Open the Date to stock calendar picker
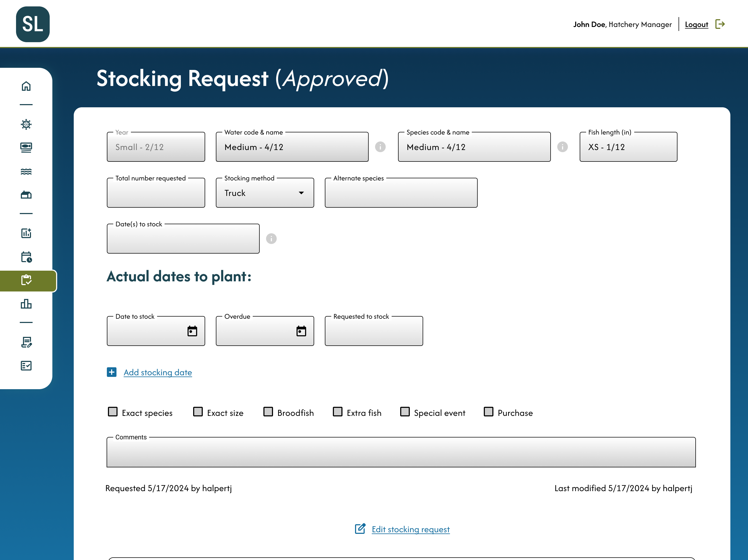Image resolution: width=748 pixels, height=560 pixels. click(192, 331)
